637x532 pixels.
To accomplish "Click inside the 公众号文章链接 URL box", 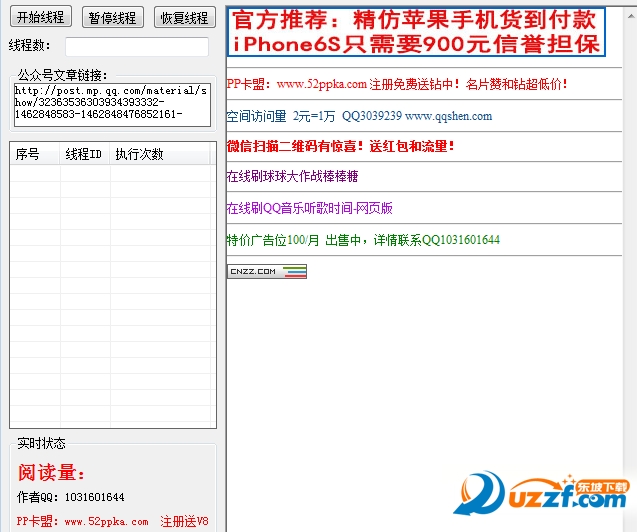I will (x=112, y=105).
